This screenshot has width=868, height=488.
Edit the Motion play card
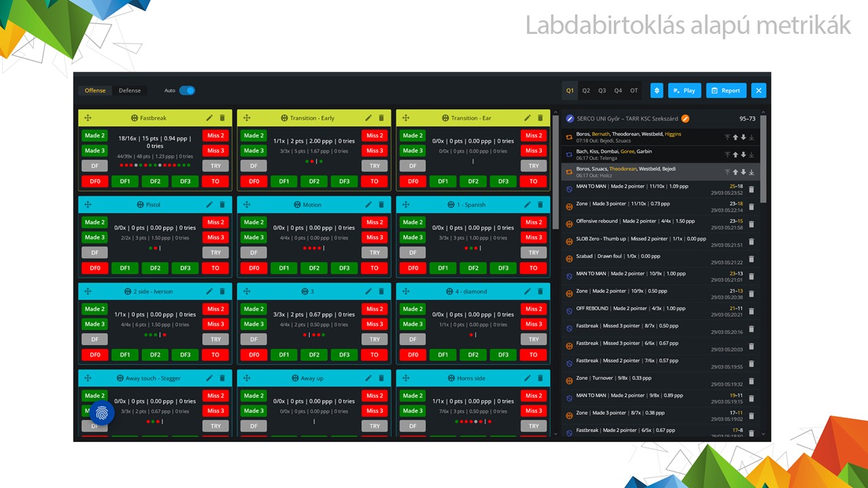point(368,205)
